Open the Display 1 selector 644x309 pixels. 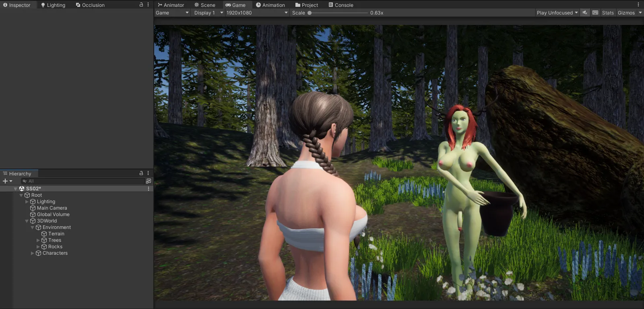[x=208, y=13]
